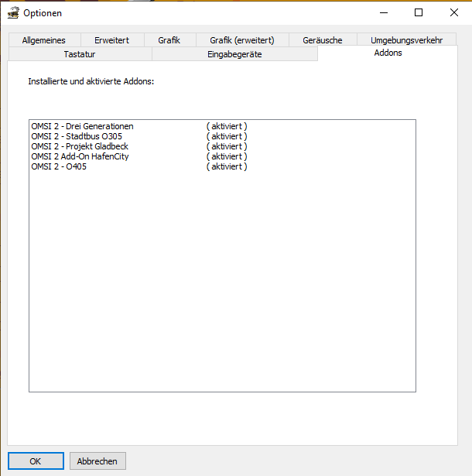Select the Addons tab

pos(388,53)
